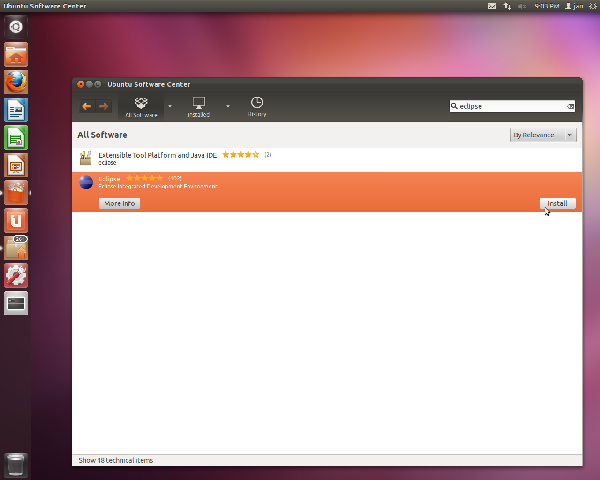Open the History section

[257, 107]
